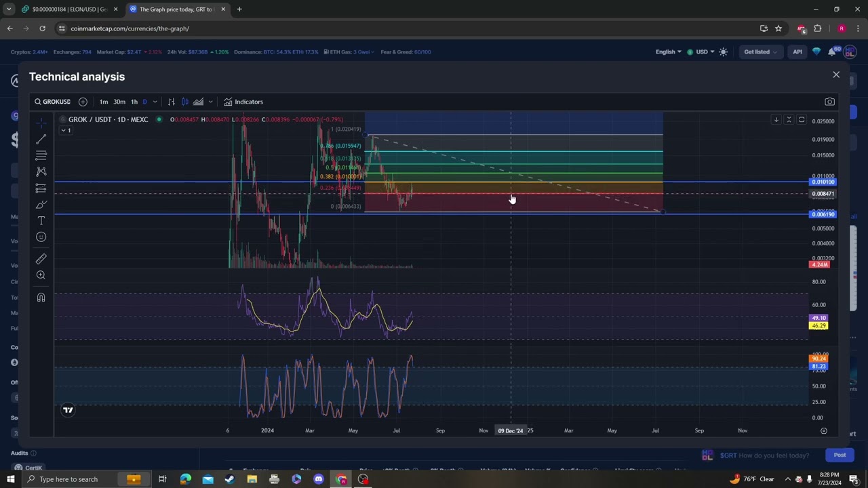Open the forecasting and measurement tools

click(41, 188)
